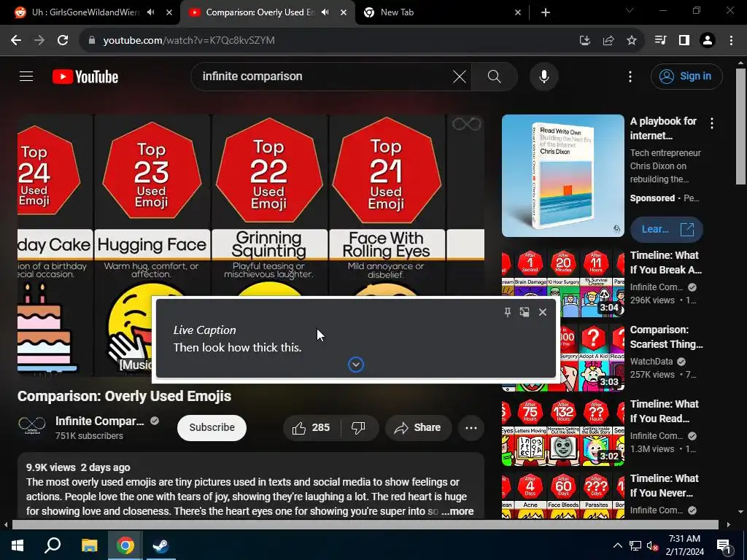Screen dimensions: 747x560
Task: Open Windows taskbar search
Action: [x=53, y=545]
